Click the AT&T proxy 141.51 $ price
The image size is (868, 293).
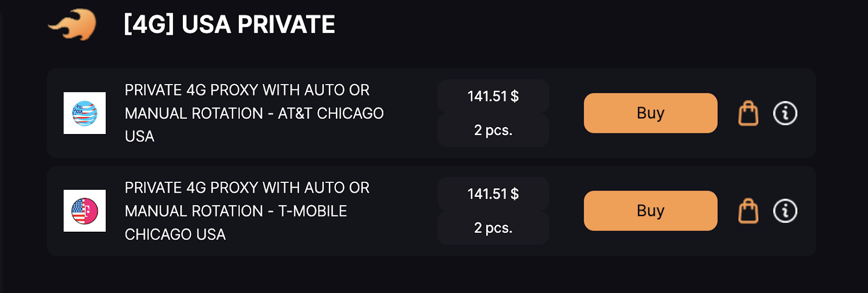pyautogui.click(x=493, y=96)
